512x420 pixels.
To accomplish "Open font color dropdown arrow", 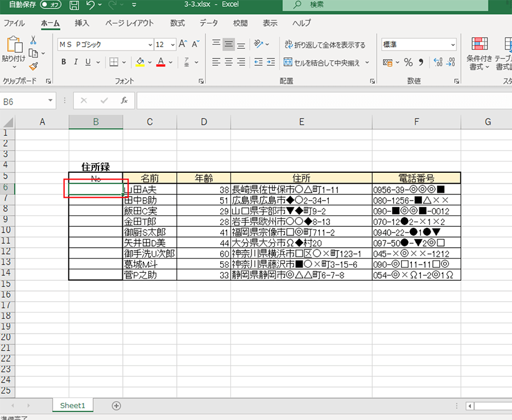I will (171, 62).
